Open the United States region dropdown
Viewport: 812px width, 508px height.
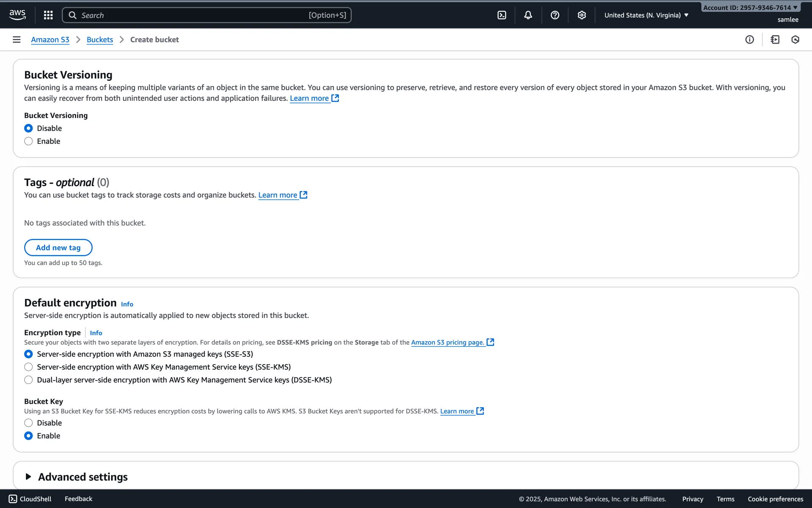(646, 15)
